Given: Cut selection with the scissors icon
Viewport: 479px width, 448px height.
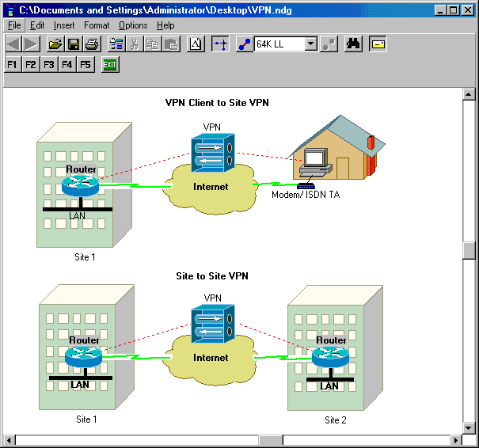Looking at the screenshot, I should tap(135, 44).
